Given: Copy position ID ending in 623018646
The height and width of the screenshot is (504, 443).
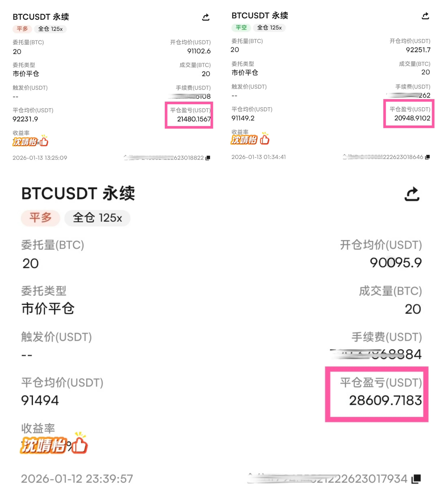Looking at the screenshot, I should [427, 157].
